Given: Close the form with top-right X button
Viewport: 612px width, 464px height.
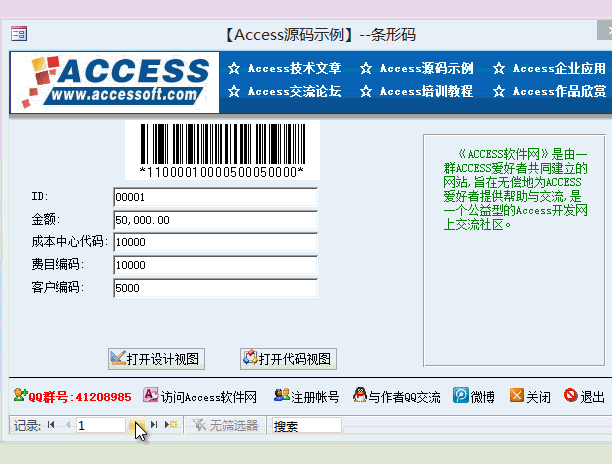Looking at the screenshot, I should [x=605, y=30].
